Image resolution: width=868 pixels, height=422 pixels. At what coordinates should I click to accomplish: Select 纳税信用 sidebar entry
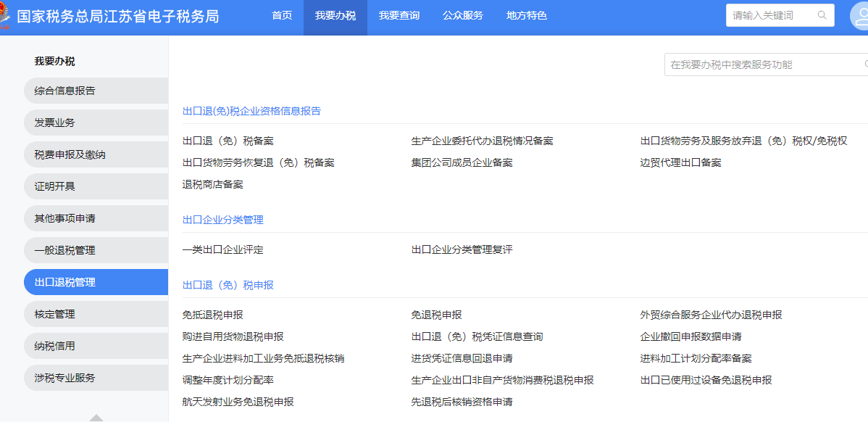point(55,346)
